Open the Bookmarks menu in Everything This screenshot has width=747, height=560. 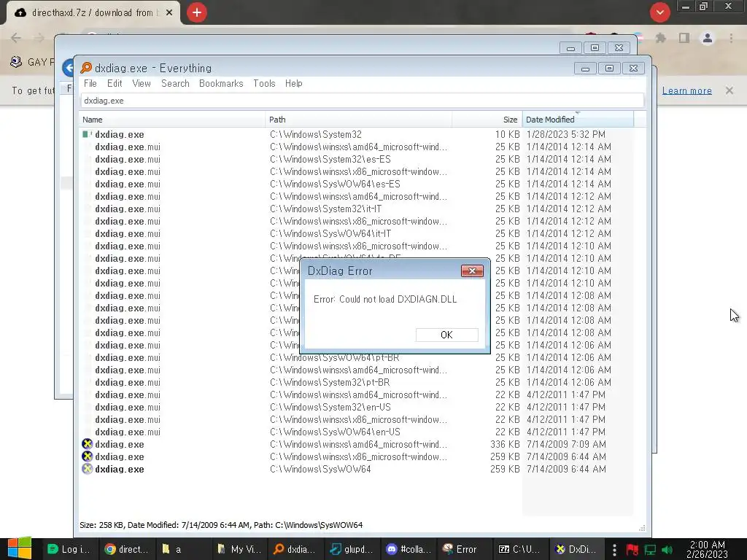(221, 83)
